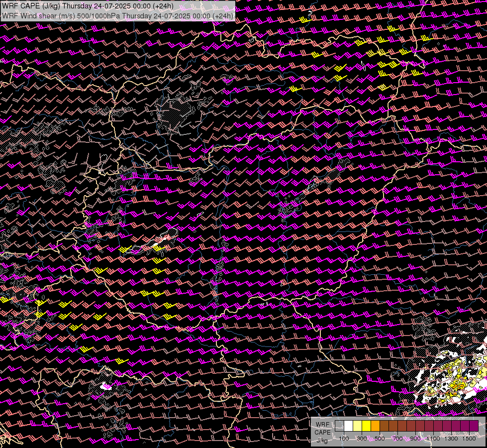Click the bright yellow CAPE legend swatch
This screenshot has width=487, height=448.
point(367,426)
